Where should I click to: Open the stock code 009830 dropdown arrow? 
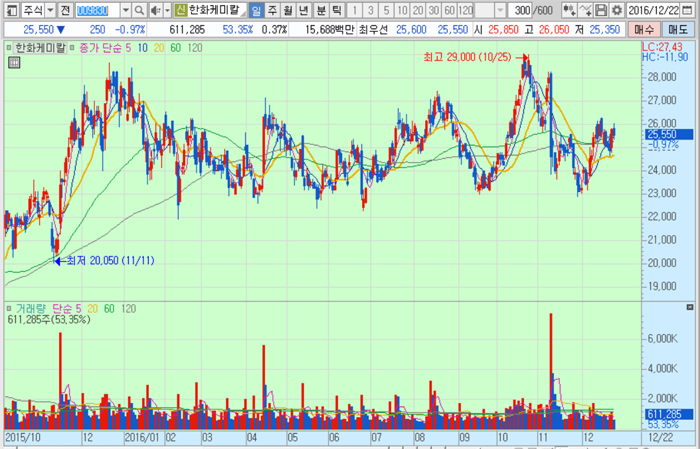pyautogui.click(x=125, y=10)
